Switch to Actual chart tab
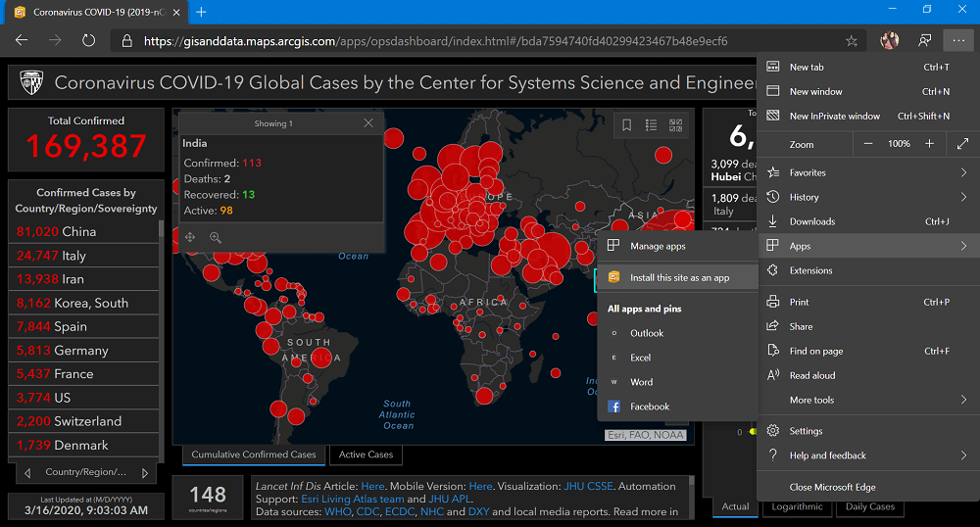The width and height of the screenshot is (980, 527). coord(735,507)
